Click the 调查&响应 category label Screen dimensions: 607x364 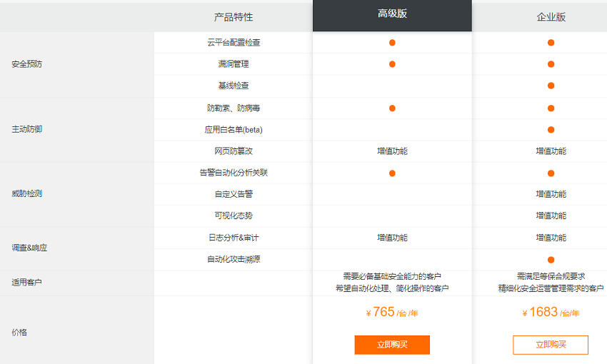point(29,248)
